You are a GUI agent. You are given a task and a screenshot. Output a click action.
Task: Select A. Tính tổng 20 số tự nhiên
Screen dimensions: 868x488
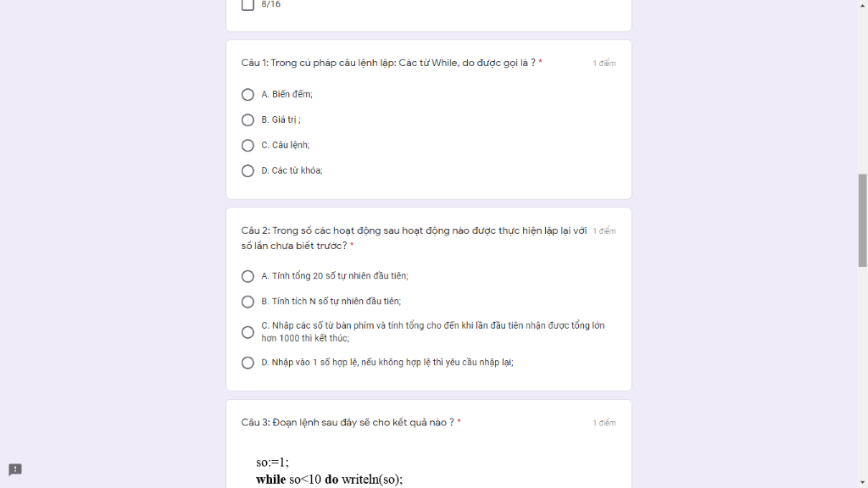(248, 276)
